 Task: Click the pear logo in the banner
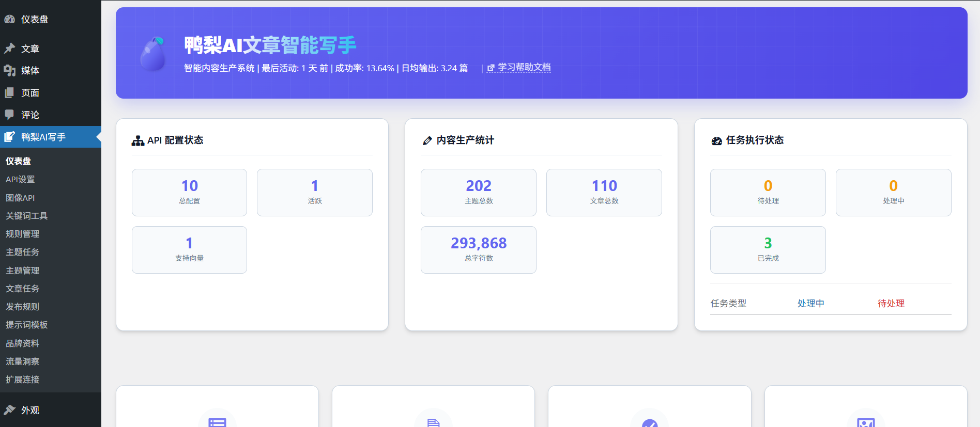(153, 53)
